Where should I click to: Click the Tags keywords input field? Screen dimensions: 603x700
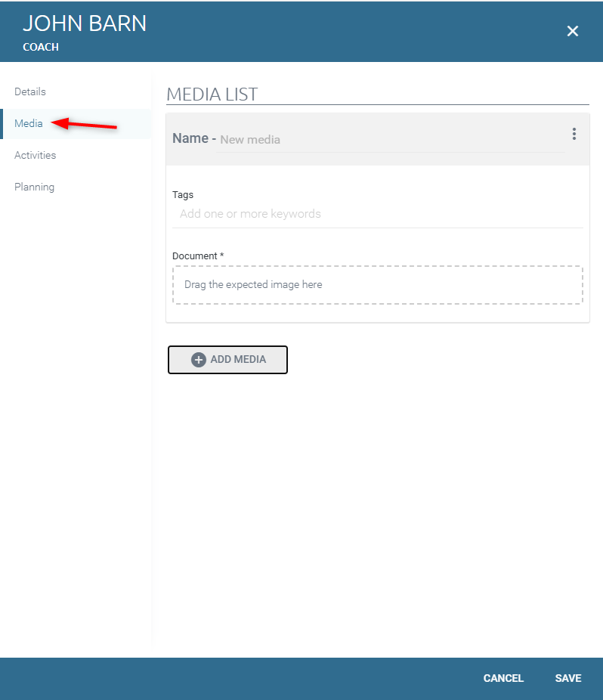click(377, 214)
